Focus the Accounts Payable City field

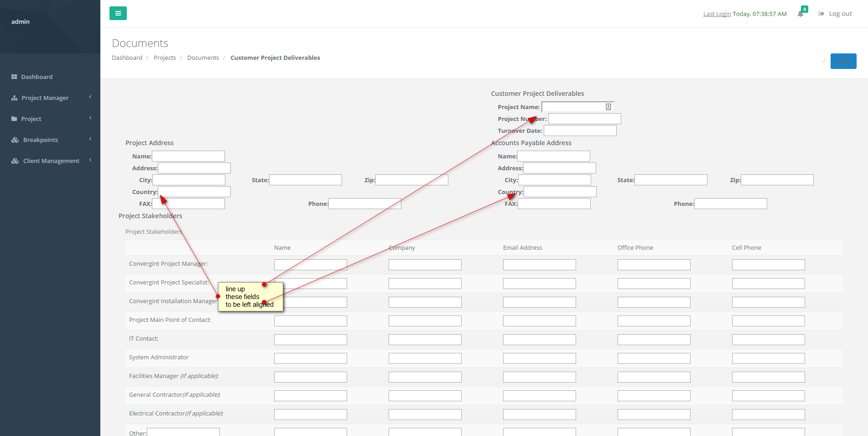pos(555,180)
